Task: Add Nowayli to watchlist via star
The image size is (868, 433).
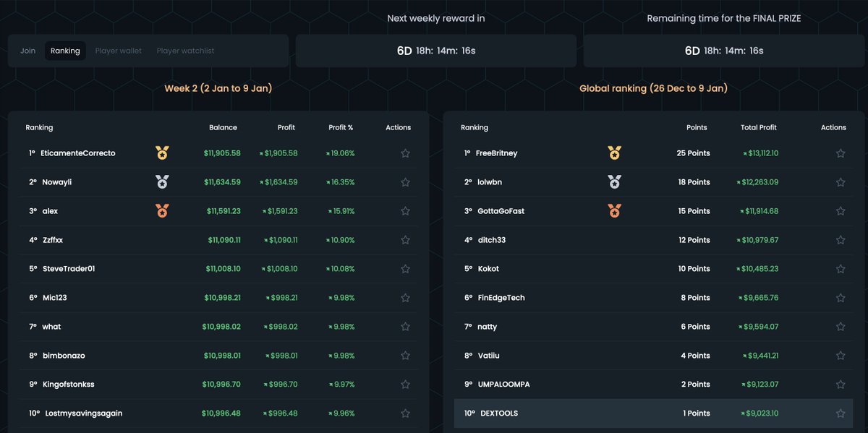Action: (405, 182)
